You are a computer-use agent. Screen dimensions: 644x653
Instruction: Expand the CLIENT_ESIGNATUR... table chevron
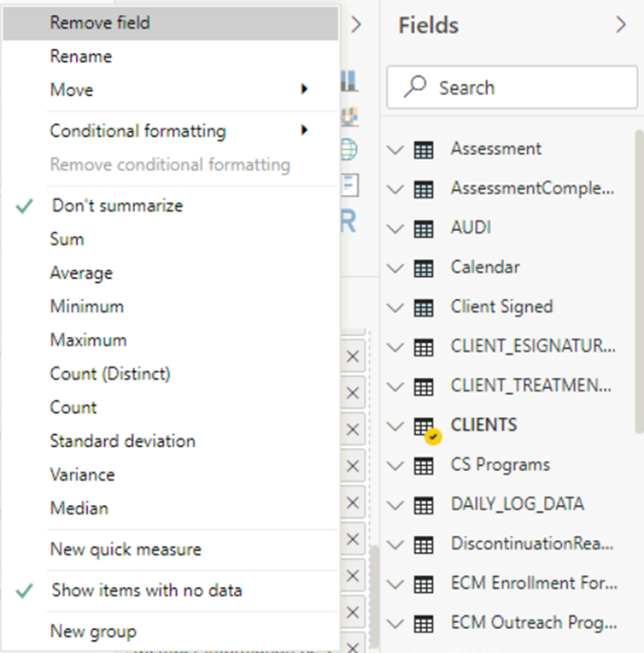[x=395, y=347]
